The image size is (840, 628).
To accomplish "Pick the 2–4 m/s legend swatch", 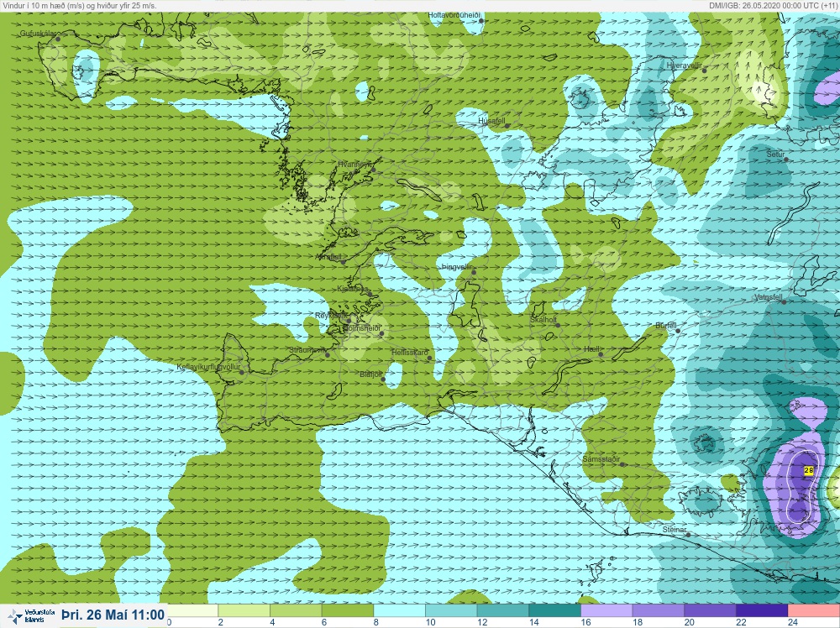I will [244, 610].
